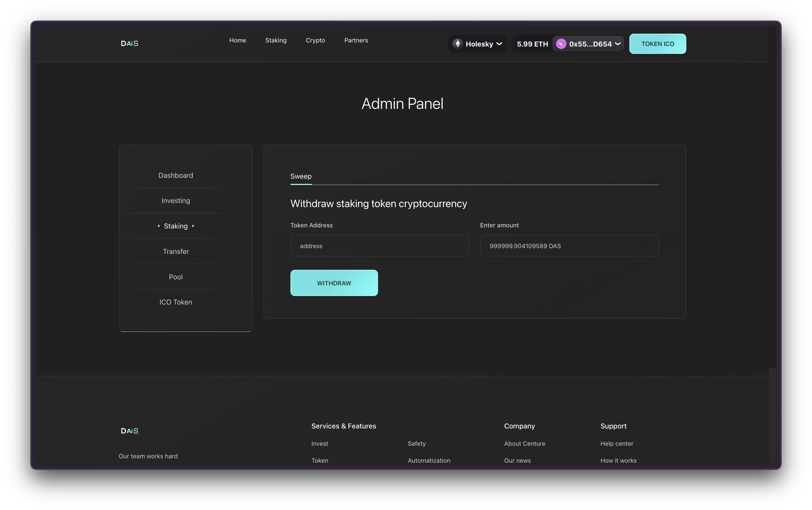Open the Crypto navigation link
This screenshot has height=510, width=812.
(315, 40)
